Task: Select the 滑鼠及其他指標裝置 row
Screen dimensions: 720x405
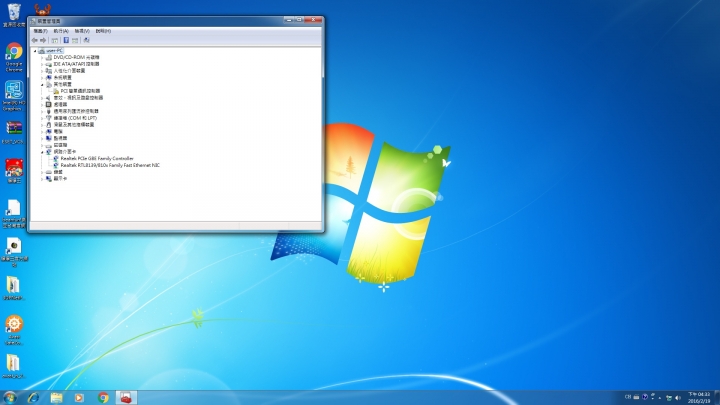Action: (70, 125)
